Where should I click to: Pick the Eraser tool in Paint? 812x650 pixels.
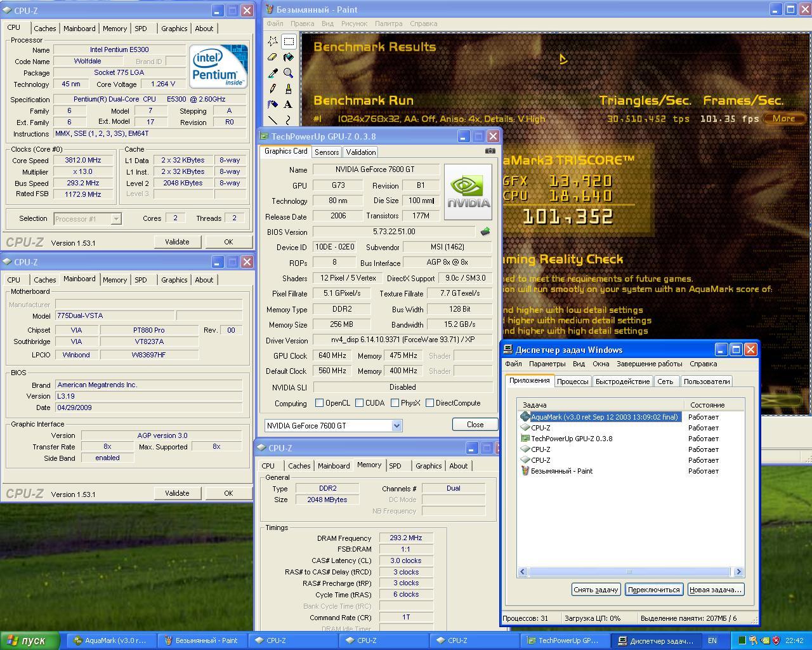(273, 57)
